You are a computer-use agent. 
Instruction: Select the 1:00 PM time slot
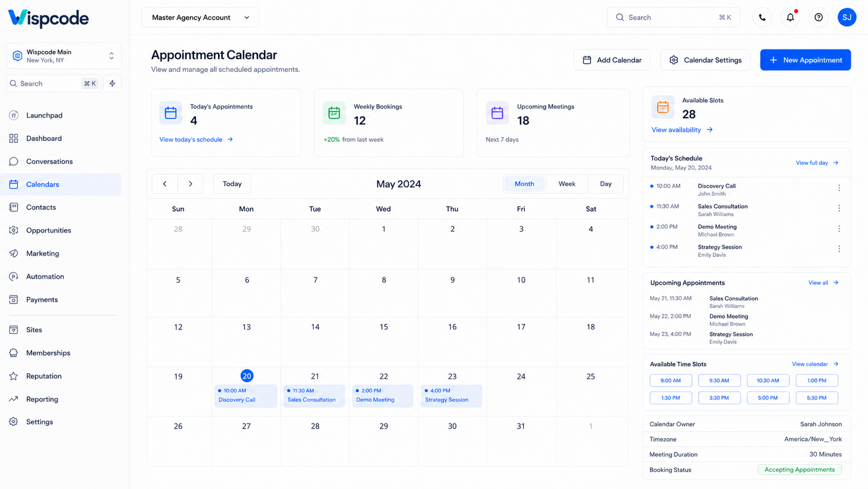pos(817,380)
